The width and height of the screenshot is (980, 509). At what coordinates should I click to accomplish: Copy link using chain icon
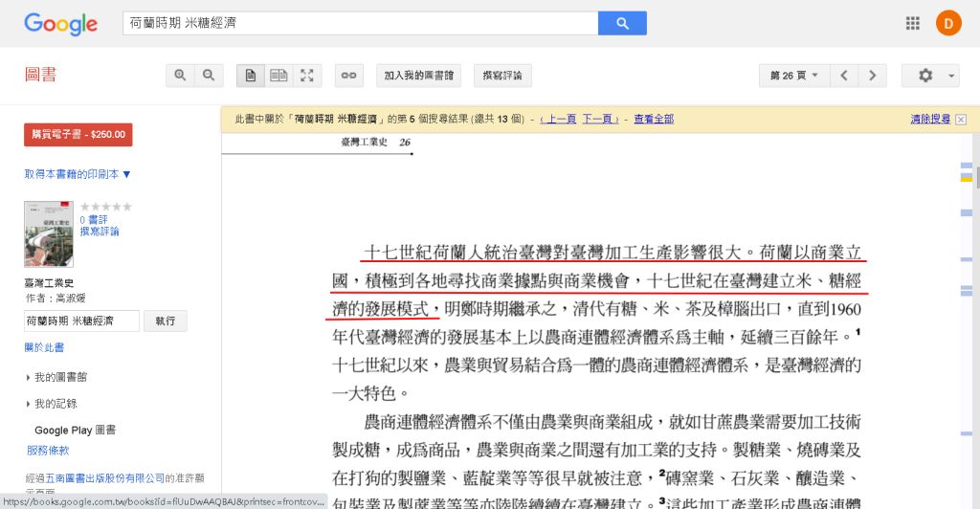pos(349,76)
